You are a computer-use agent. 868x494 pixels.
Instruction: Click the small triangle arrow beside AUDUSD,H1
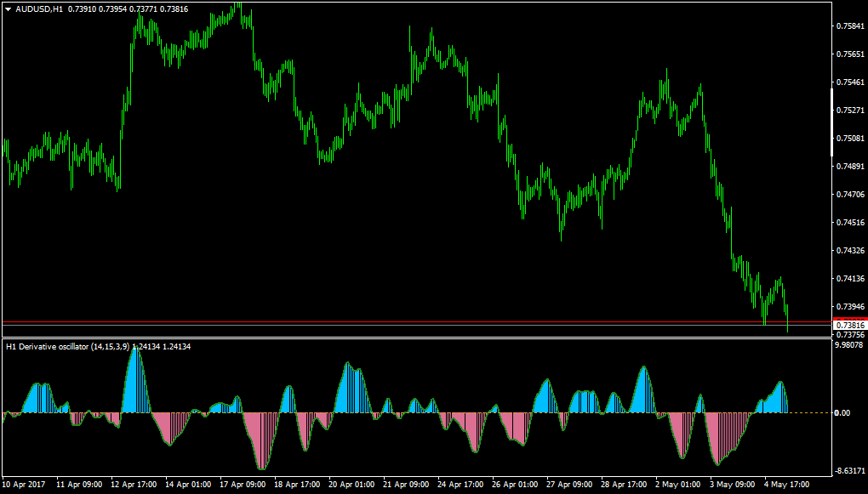[9, 9]
